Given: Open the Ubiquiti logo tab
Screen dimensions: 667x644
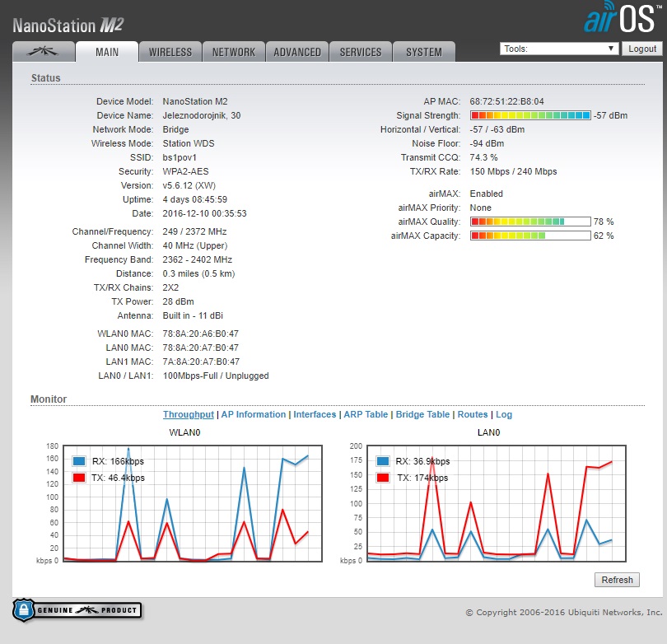Looking at the screenshot, I should click(43, 52).
